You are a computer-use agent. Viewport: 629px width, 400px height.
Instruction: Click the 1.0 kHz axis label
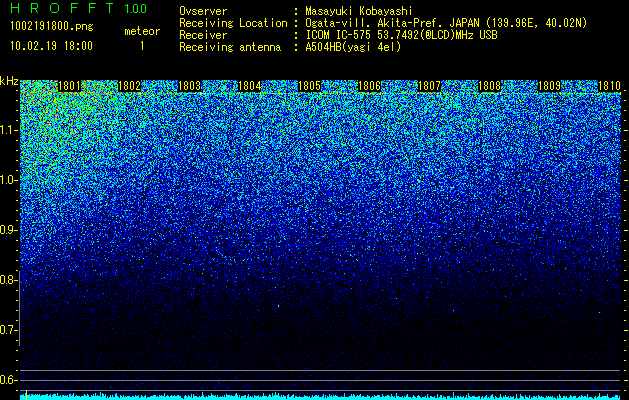point(8,180)
